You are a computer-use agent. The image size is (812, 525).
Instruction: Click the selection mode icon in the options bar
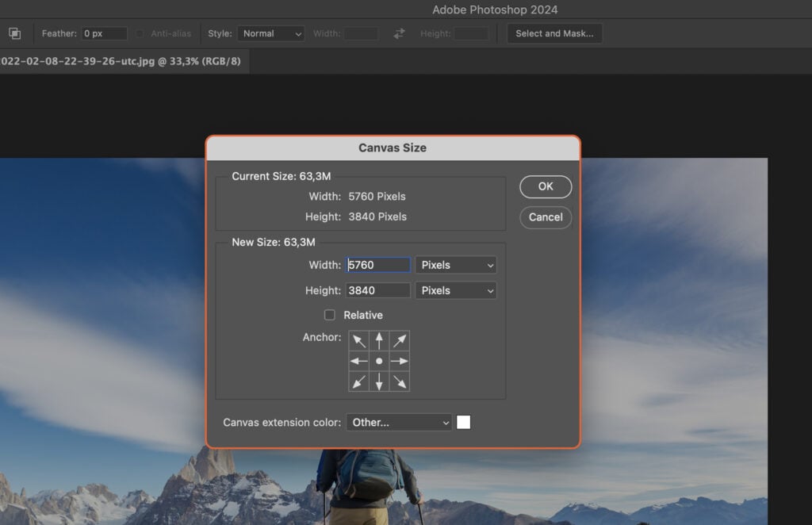point(13,33)
